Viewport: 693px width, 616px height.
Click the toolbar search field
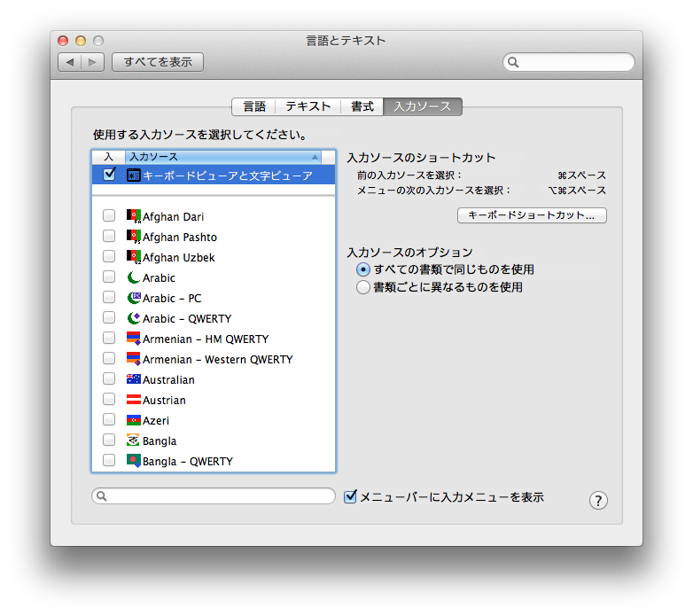pos(569,62)
